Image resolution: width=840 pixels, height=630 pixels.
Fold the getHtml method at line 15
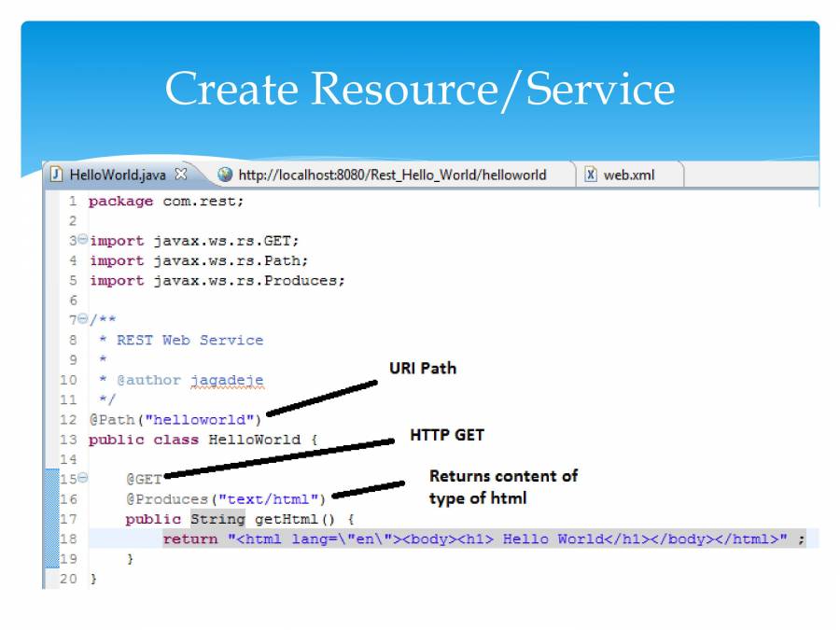pyautogui.click(x=82, y=479)
